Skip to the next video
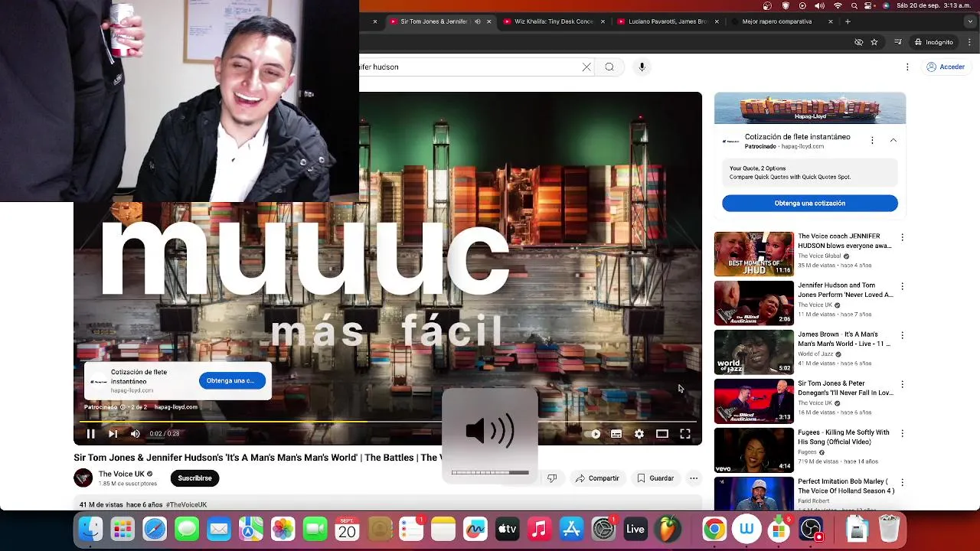Screen dimensions: 980x551 click(113, 434)
